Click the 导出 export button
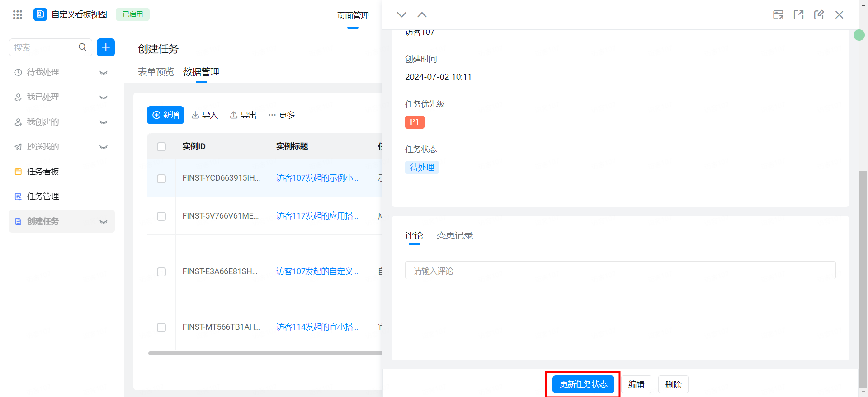Image resolution: width=868 pixels, height=397 pixels. (x=243, y=115)
